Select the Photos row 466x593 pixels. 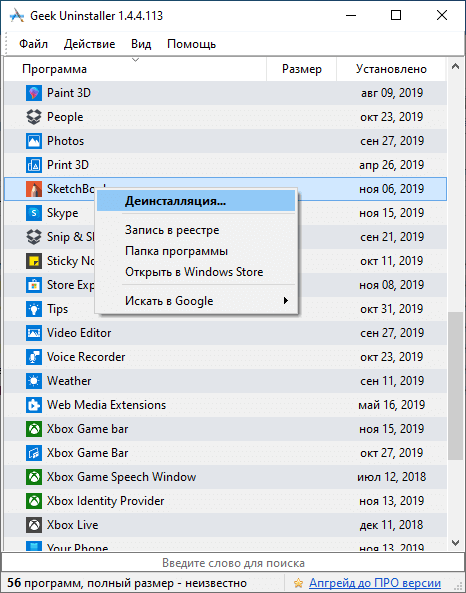tap(225, 141)
